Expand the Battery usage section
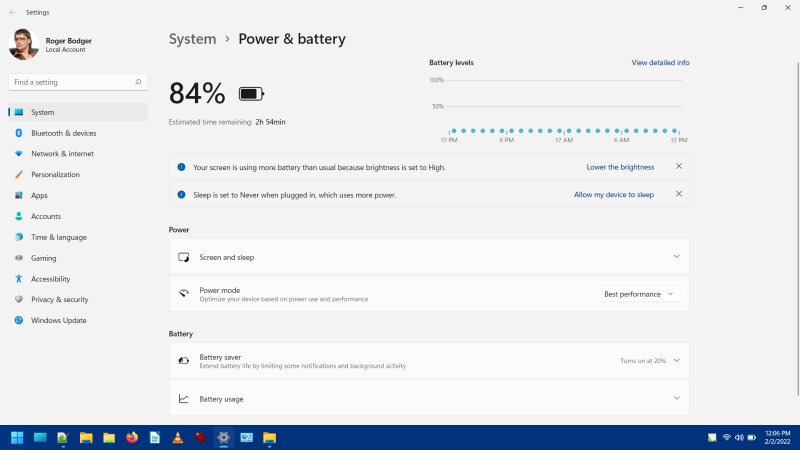This screenshot has height=450, width=800. [x=429, y=399]
